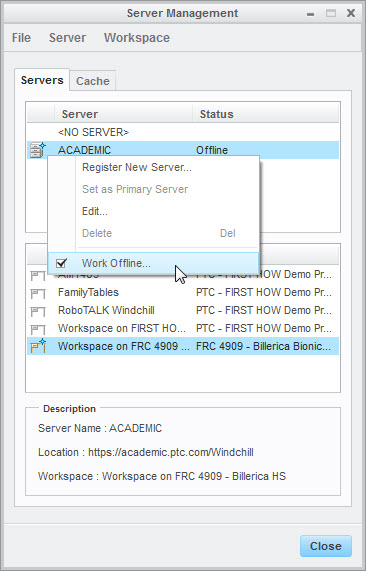Click the Workspace description line
The height and width of the screenshot is (571, 366).
coord(162,476)
